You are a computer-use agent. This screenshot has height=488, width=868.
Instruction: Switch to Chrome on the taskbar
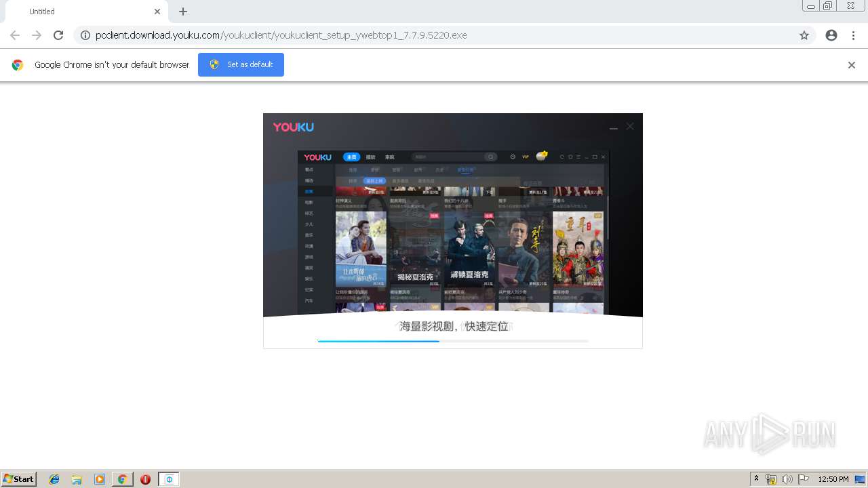point(123,479)
